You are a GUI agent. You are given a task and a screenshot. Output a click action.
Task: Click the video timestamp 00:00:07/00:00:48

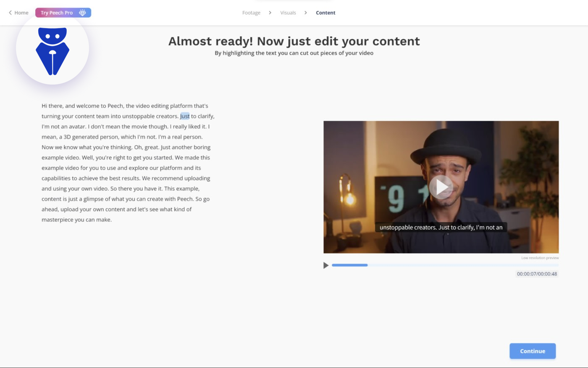coord(537,274)
